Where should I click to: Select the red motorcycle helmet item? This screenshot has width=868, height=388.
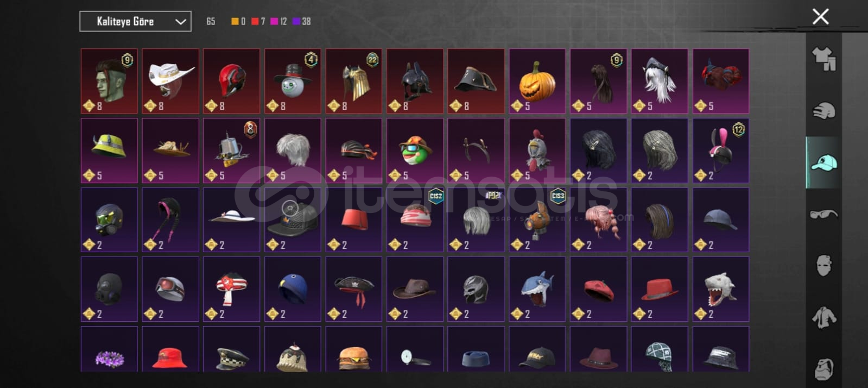(231, 81)
